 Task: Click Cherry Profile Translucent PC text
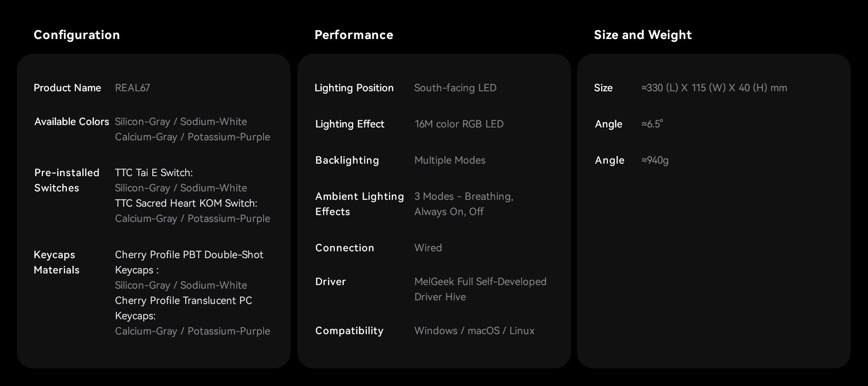183,300
